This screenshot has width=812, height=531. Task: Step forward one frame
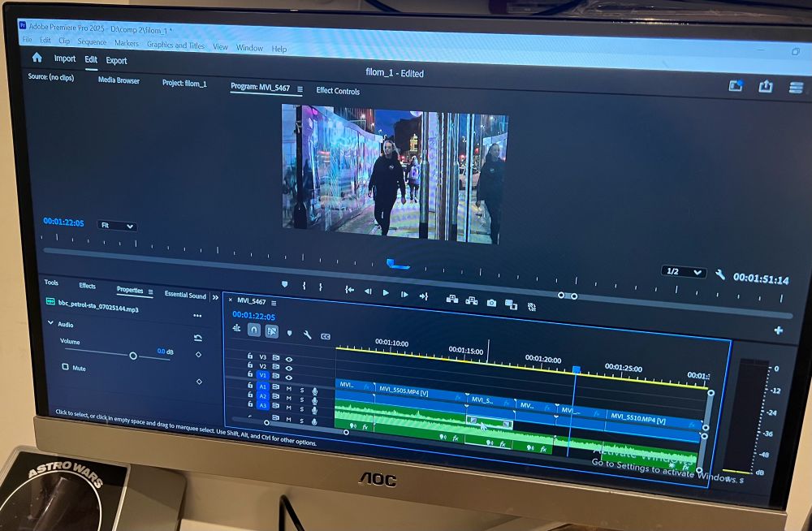pyautogui.click(x=404, y=294)
